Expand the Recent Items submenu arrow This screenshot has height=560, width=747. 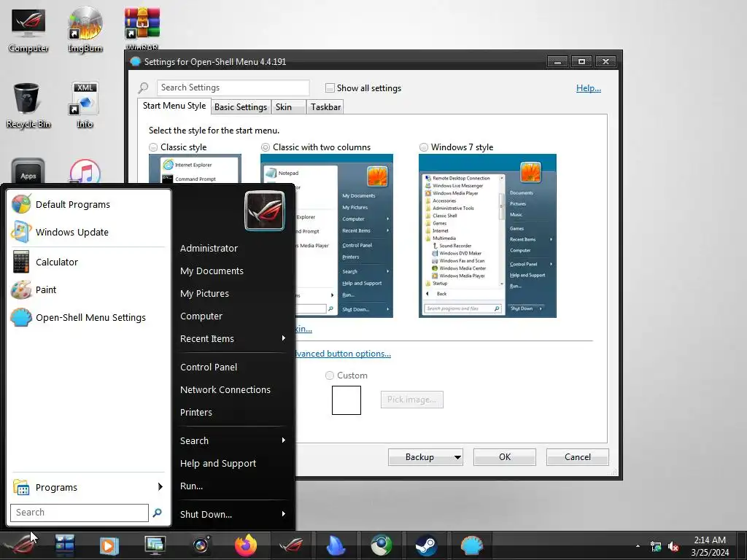284,338
